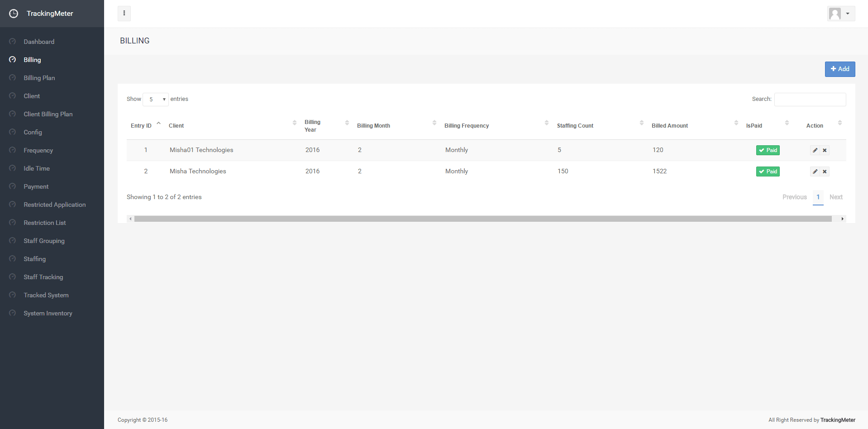
Task: Click the right arrow of horizontal scrollbar
Action: [x=842, y=219]
